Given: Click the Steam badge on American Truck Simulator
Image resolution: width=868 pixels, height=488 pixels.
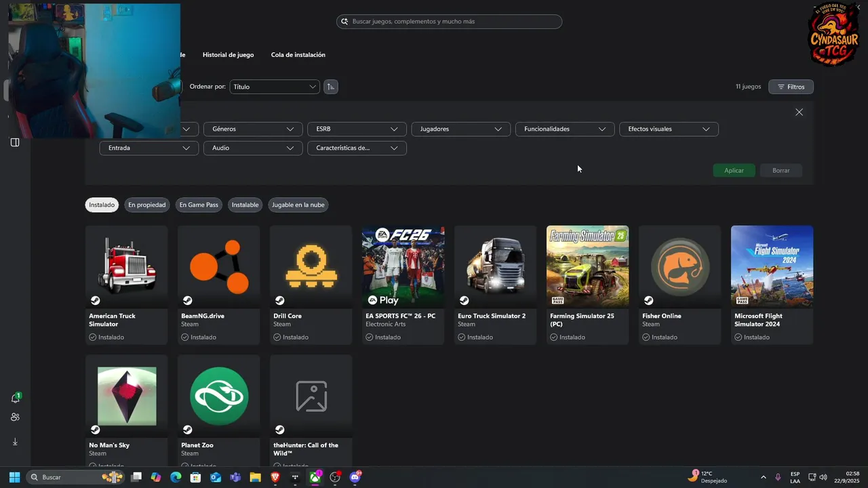Looking at the screenshot, I should point(95,300).
